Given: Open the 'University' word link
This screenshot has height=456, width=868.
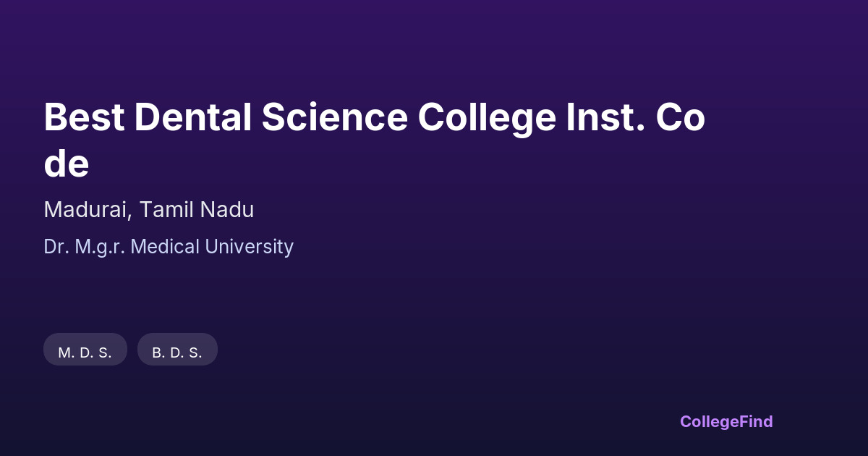Looking at the screenshot, I should pos(250,247).
